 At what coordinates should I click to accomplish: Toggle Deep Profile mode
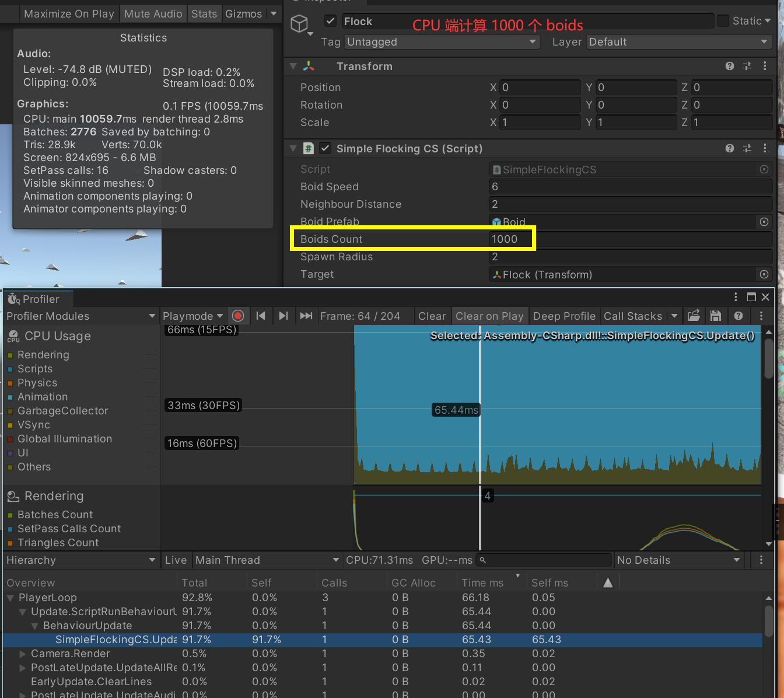[564, 316]
